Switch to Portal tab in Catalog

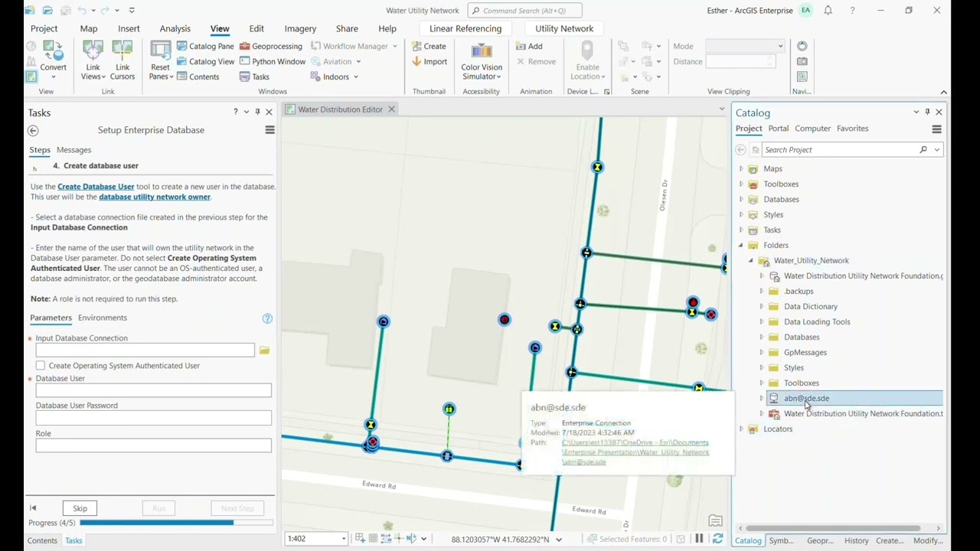tap(778, 129)
